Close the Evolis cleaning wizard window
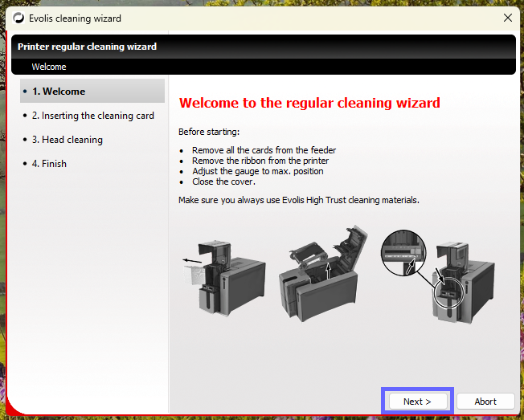Screen dimensions: 524x420 [x=508, y=18]
